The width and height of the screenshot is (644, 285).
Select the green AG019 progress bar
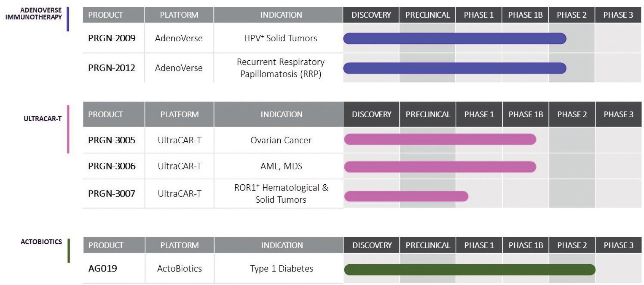click(469, 270)
